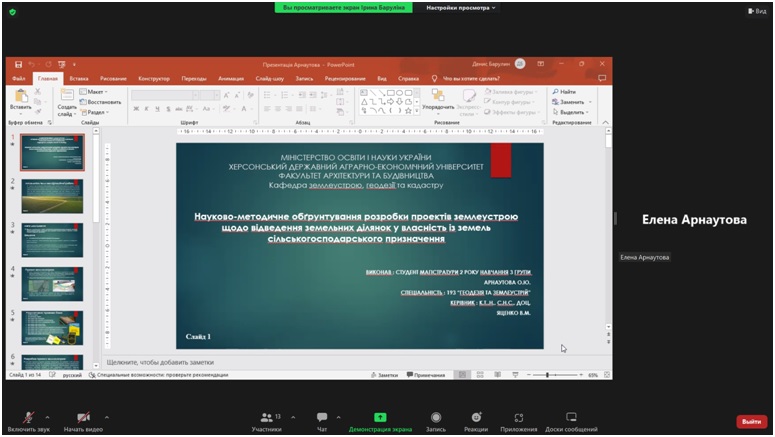The height and width of the screenshot is (437, 775).
Task: Open the Участники participants panel
Action: pos(267,422)
